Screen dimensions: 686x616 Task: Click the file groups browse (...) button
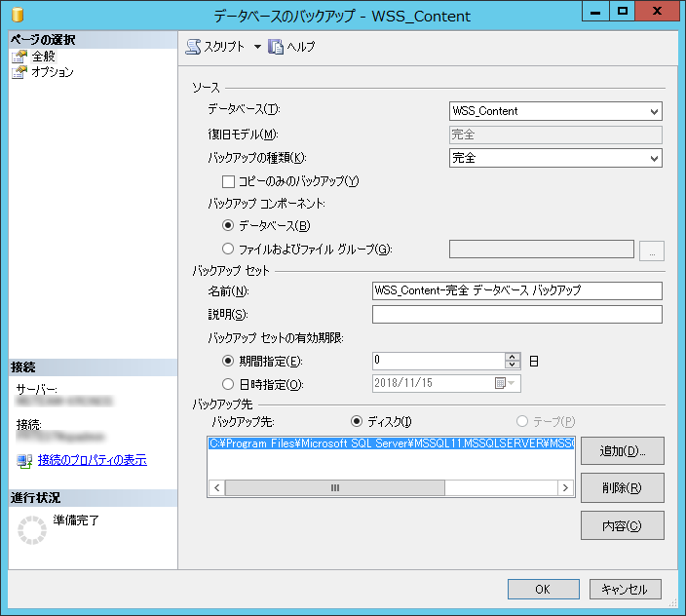point(652,250)
